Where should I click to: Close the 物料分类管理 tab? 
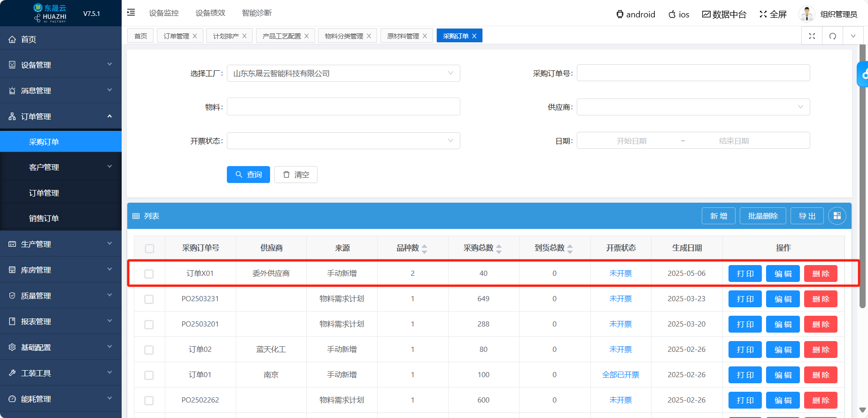pos(369,36)
